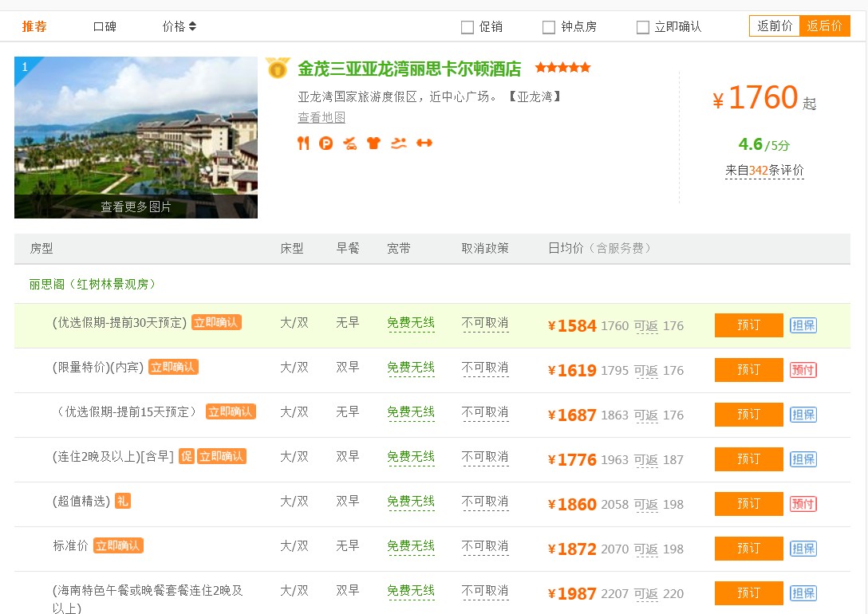
Task: Click the gym dumbbell amenity icon
Action: [424, 144]
